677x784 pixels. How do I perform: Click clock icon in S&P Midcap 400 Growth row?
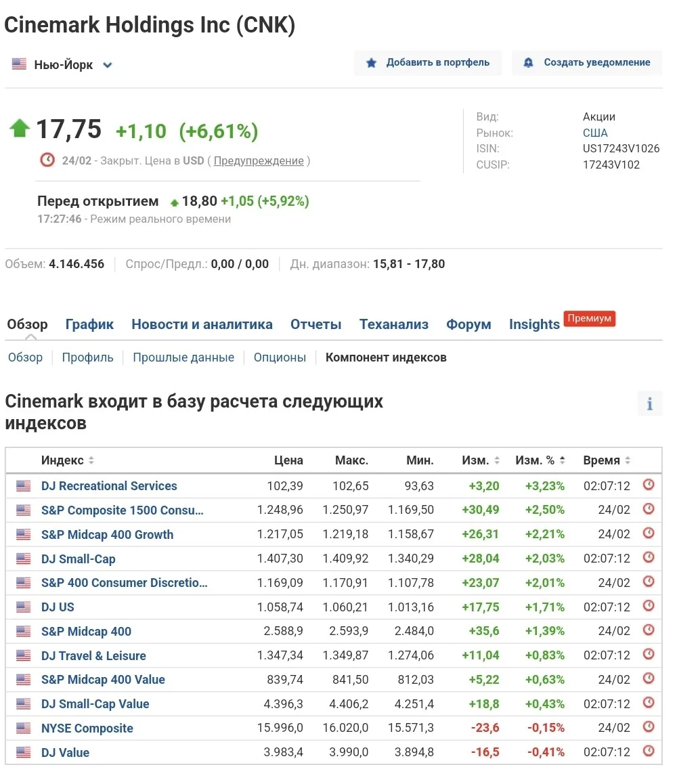(x=649, y=533)
